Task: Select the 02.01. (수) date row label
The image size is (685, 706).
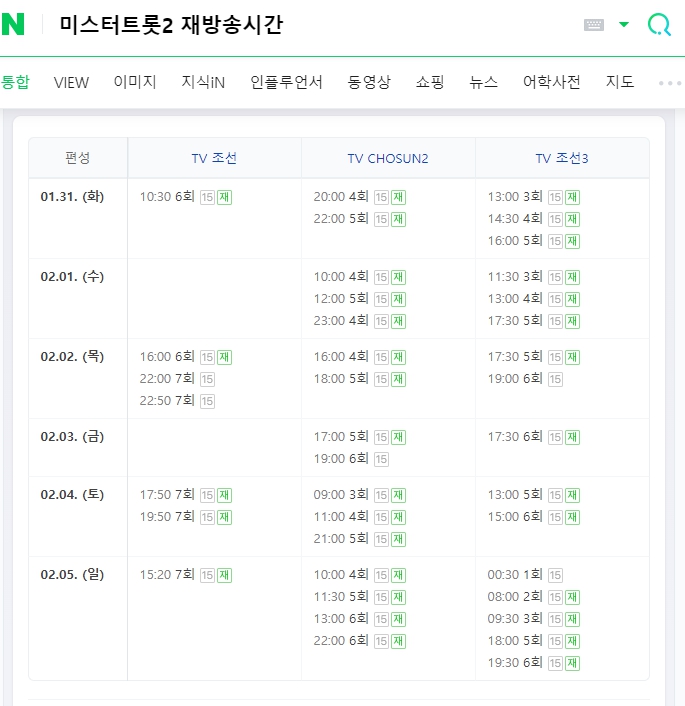Action: [72, 276]
